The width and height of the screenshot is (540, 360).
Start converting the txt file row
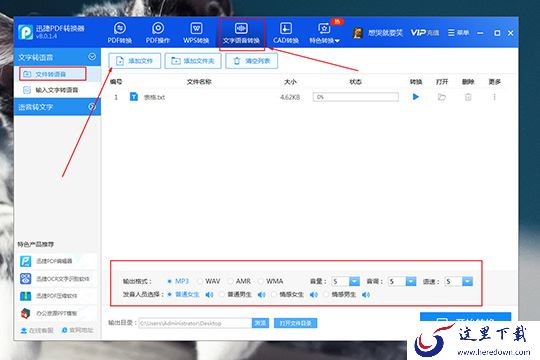click(416, 97)
